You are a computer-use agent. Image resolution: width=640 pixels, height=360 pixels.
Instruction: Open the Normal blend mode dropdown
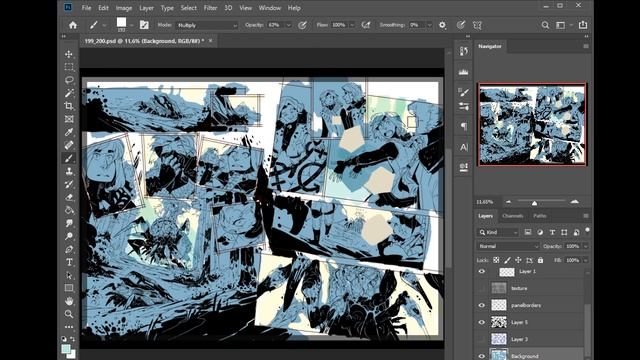[x=508, y=246]
